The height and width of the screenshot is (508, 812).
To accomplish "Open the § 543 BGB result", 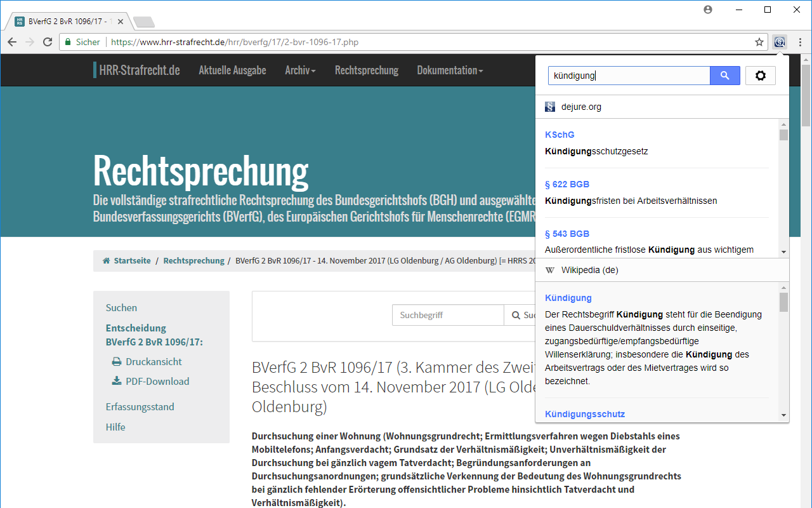I will click(567, 234).
